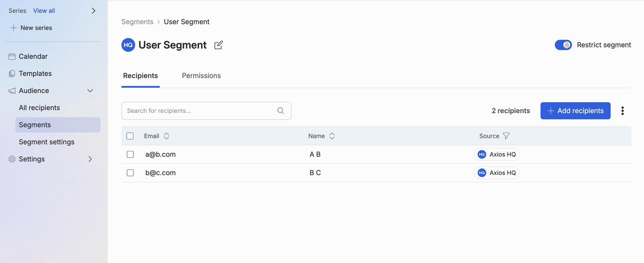Expand the Settings section chevron
The image size is (644, 263).
click(90, 159)
